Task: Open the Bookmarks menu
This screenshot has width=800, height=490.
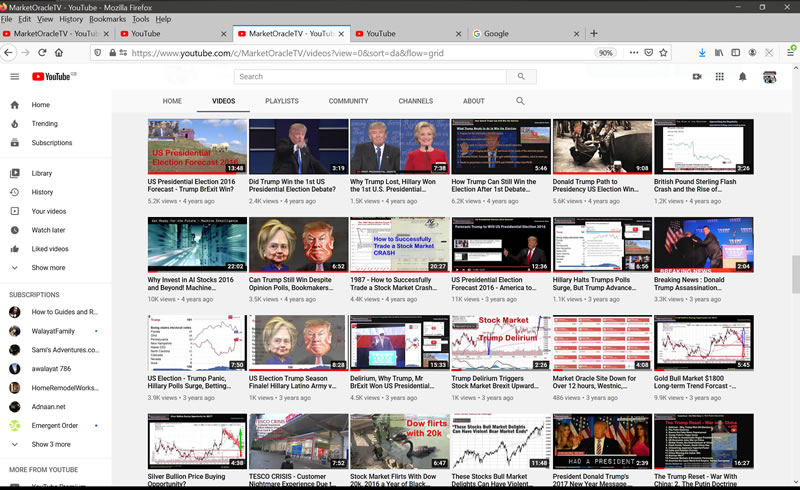Action: [x=107, y=19]
